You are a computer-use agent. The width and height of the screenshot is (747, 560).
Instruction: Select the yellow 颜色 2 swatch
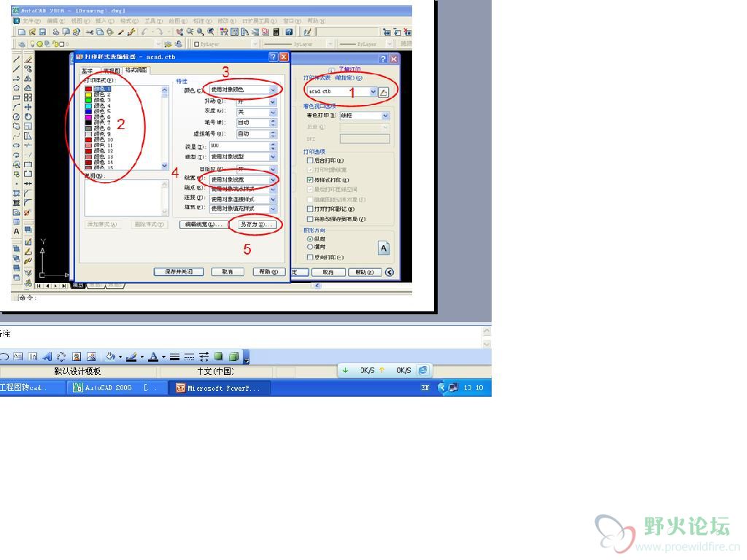tap(88, 95)
